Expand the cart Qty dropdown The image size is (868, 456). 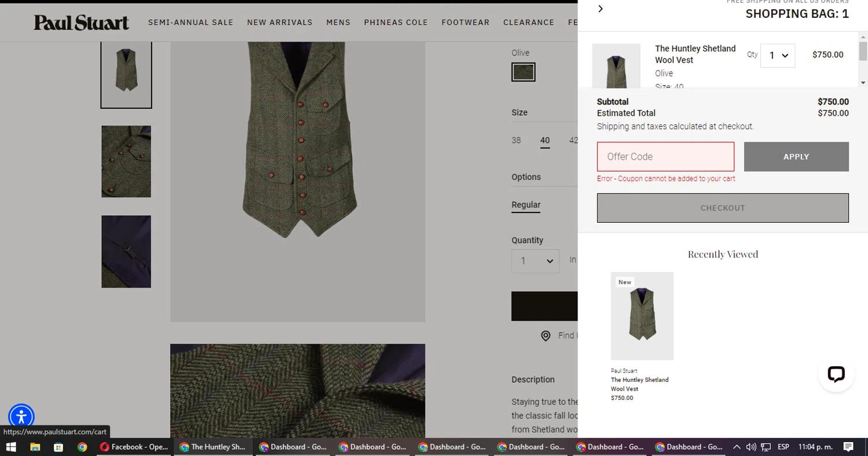(777, 56)
